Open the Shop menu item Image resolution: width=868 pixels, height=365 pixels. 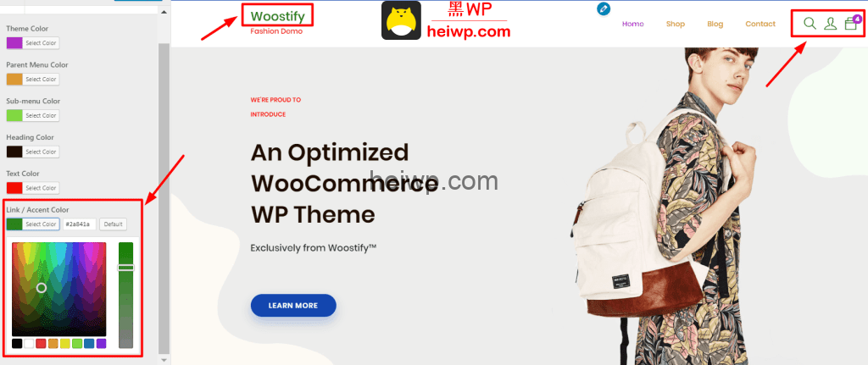pyautogui.click(x=676, y=24)
